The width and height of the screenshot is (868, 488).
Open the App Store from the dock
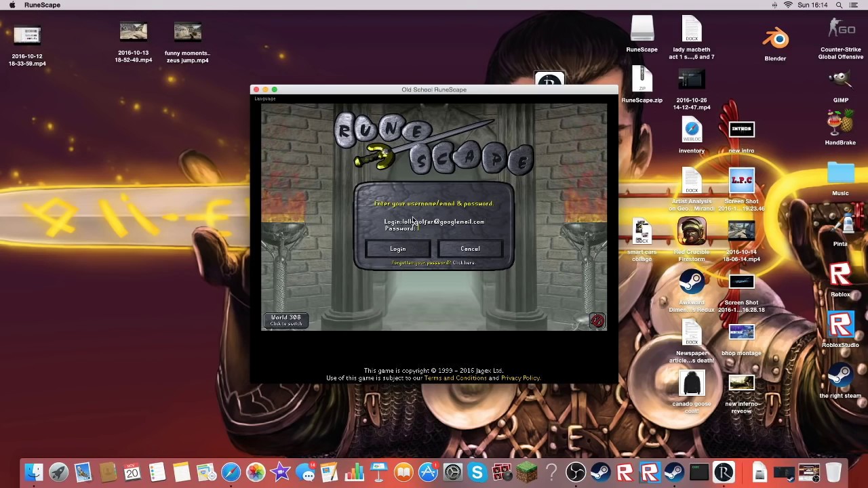click(428, 472)
